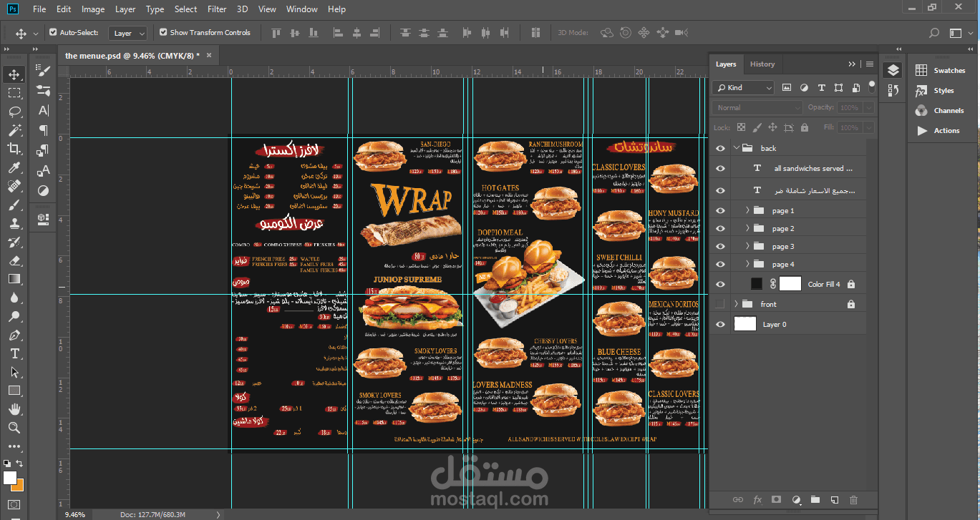This screenshot has width=980, height=520.
Task: Hide the page 3 layer group
Action: click(x=720, y=247)
